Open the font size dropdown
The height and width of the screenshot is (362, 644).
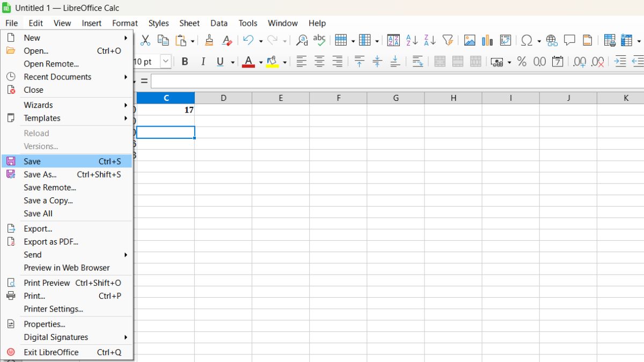pos(166,62)
